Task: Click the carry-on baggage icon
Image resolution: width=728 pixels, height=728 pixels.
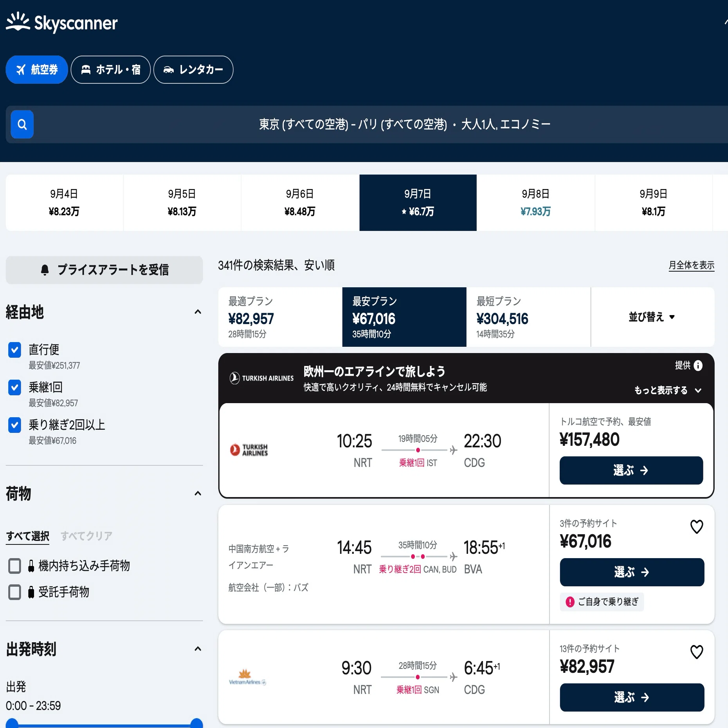Action: pos(31,566)
